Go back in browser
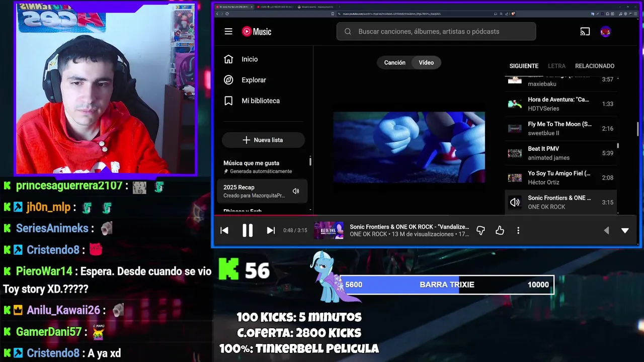Image resolution: width=644 pixels, height=362 pixels. pos(217,14)
